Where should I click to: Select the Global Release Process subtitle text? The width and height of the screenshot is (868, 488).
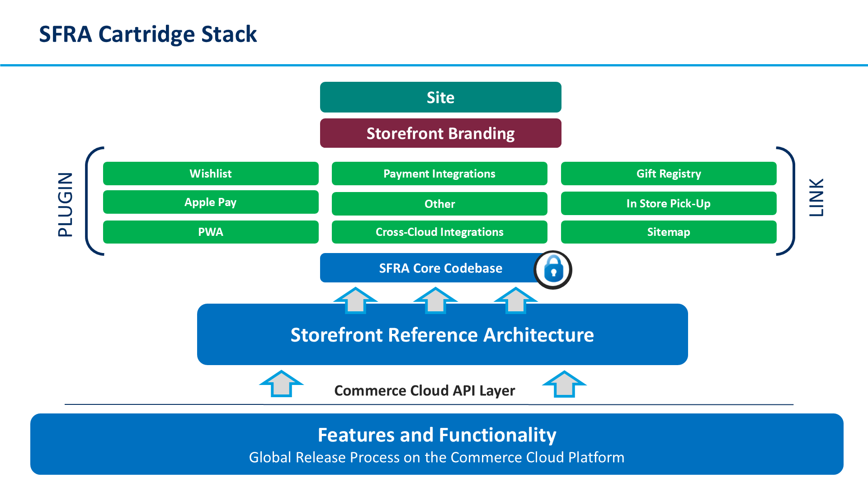pos(437,457)
